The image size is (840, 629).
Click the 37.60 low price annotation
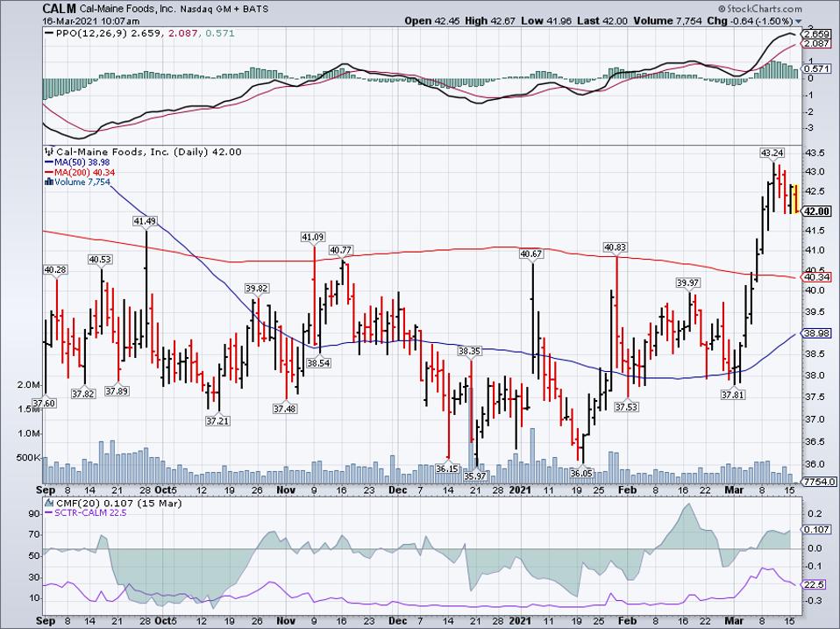click(x=43, y=403)
